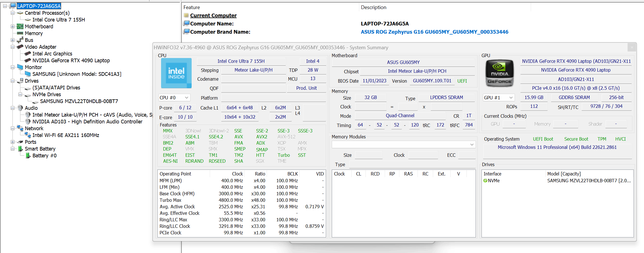Click the AVX2 feature flag

[x=262, y=137]
